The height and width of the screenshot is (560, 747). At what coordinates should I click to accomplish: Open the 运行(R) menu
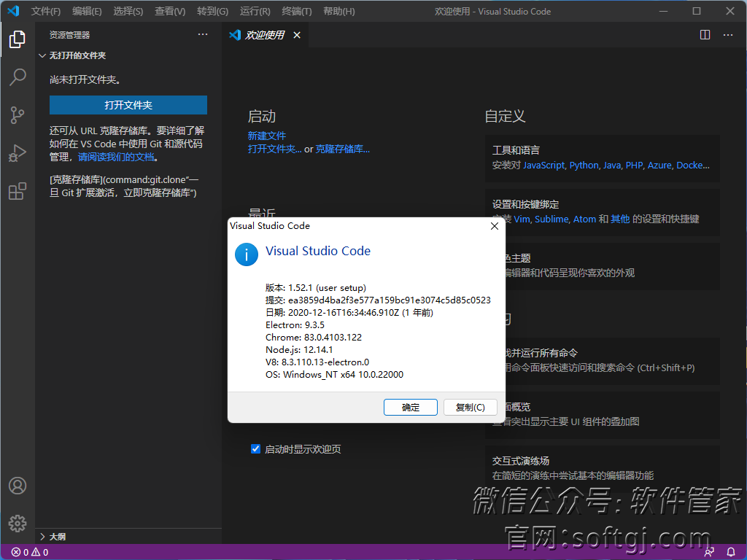click(255, 11)
